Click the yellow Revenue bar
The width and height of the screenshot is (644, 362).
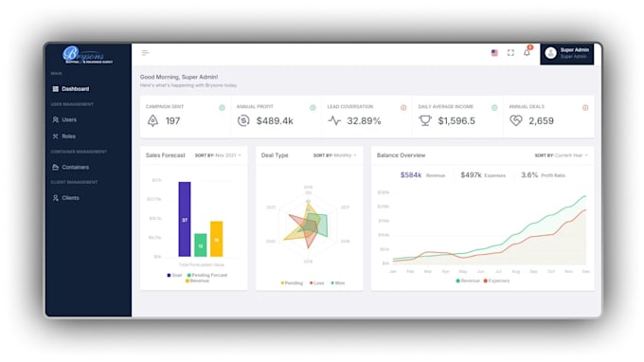point(217,239)
